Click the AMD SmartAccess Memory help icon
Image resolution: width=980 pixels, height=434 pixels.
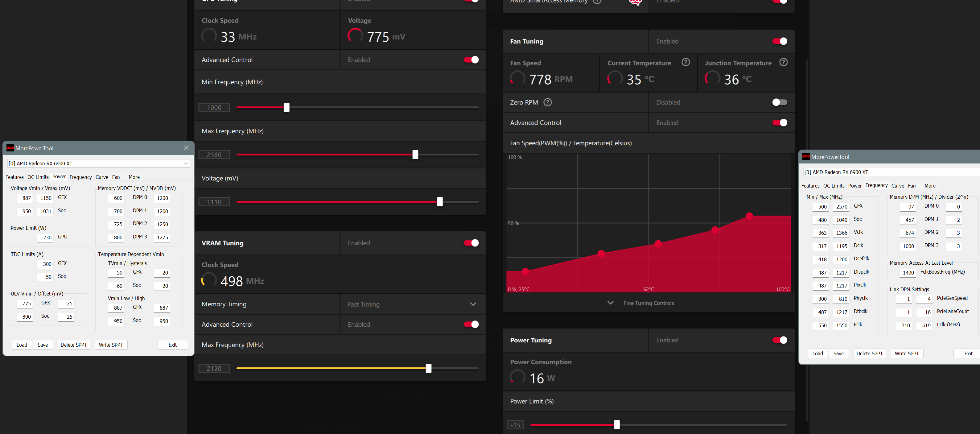click(x=597, y=2)
